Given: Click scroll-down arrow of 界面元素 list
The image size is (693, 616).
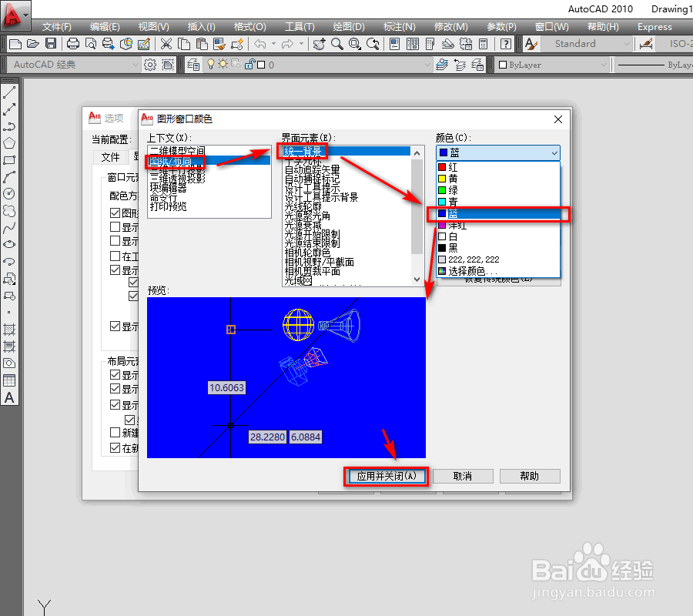Looking at the screenshot, I should click(417, 280).
